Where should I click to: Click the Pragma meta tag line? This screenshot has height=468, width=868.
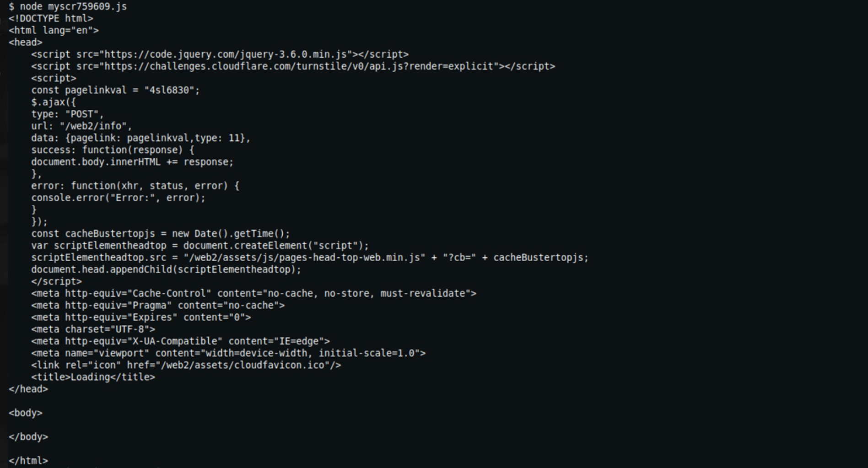coord(157,306)
